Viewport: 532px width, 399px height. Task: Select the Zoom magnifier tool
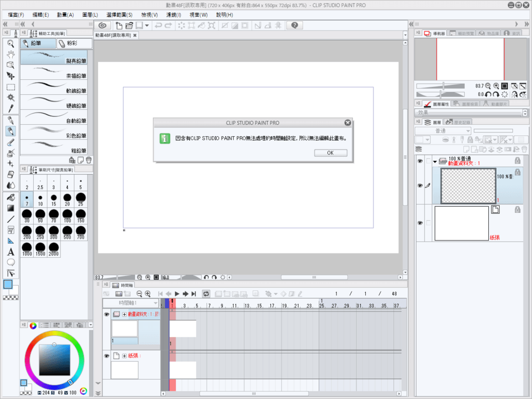click(11, 43)
